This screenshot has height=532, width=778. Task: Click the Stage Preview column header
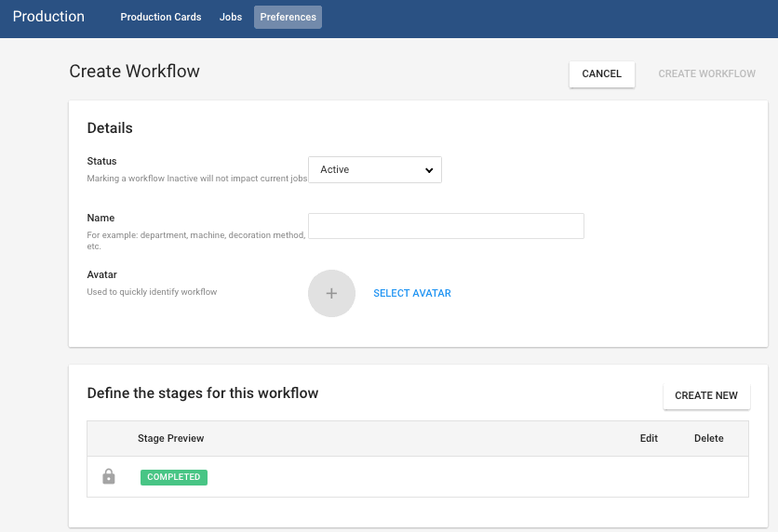(x=170, y=438)
